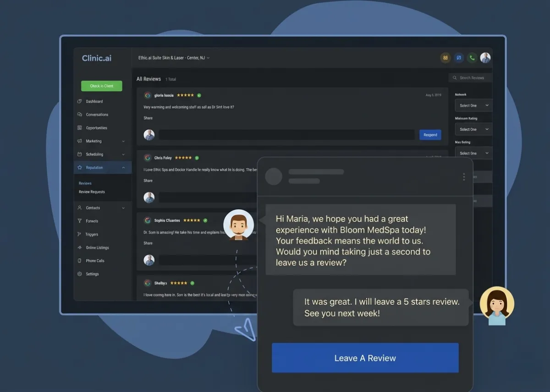The width and height of the screenshot is (550, 392).
Task: Click the Contacts person icon
Action: [80, 208]
